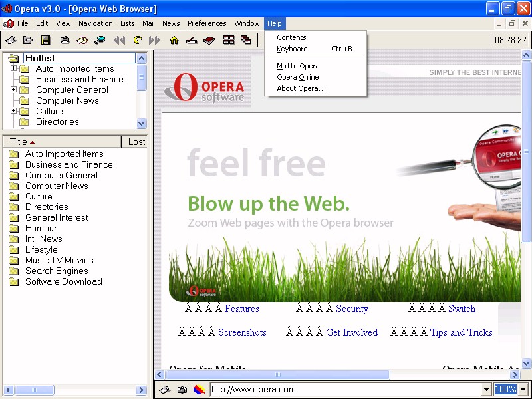Viewport: 532px width, 399px height.
Task: Click the Save floppy disk toolbar icon
Action: pos(46,40)
